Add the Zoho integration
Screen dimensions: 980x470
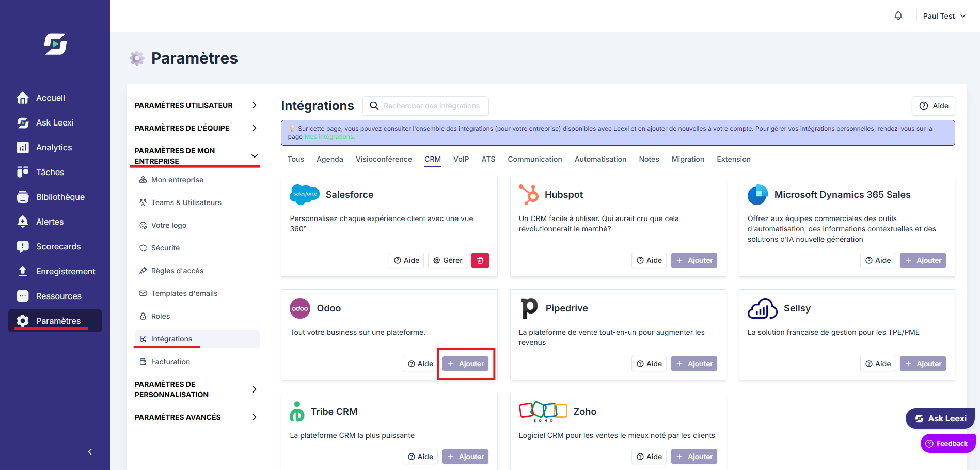[x=694, y=457]
